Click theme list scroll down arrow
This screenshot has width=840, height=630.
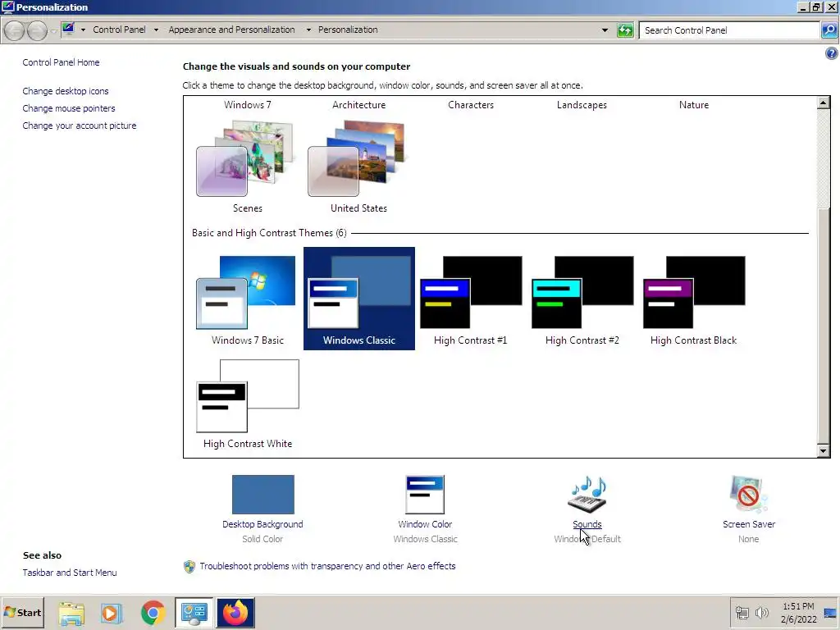[824, 451]
